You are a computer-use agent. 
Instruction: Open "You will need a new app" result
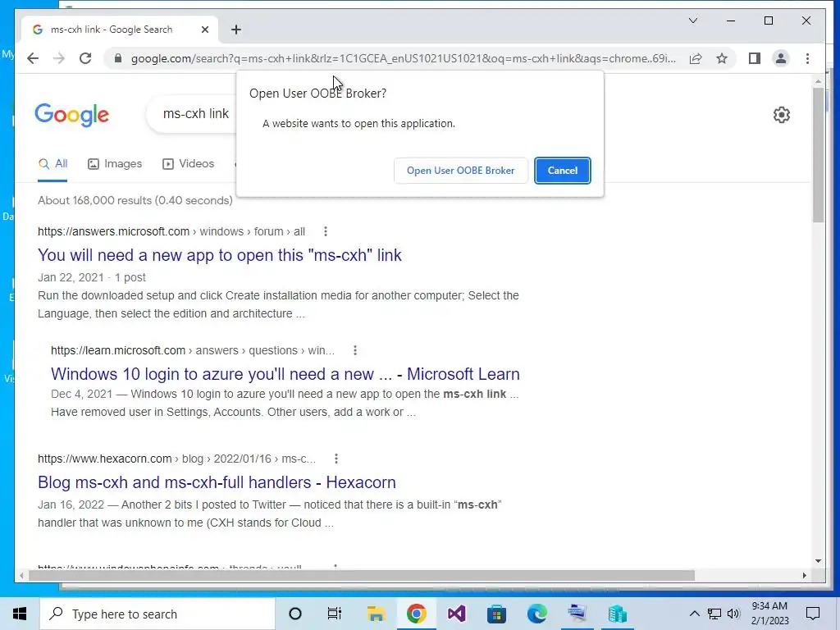pos(220,255)
